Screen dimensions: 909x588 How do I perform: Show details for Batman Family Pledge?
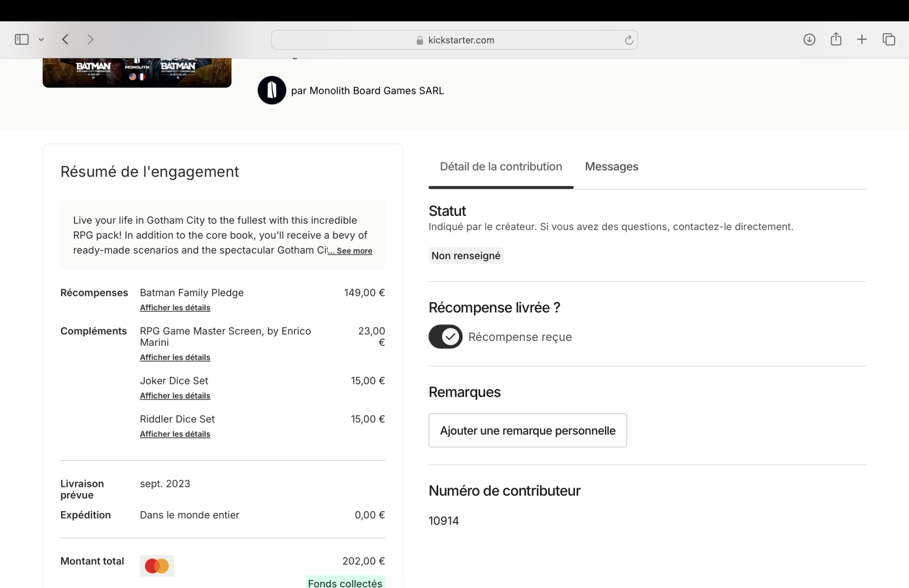(175, 308)
